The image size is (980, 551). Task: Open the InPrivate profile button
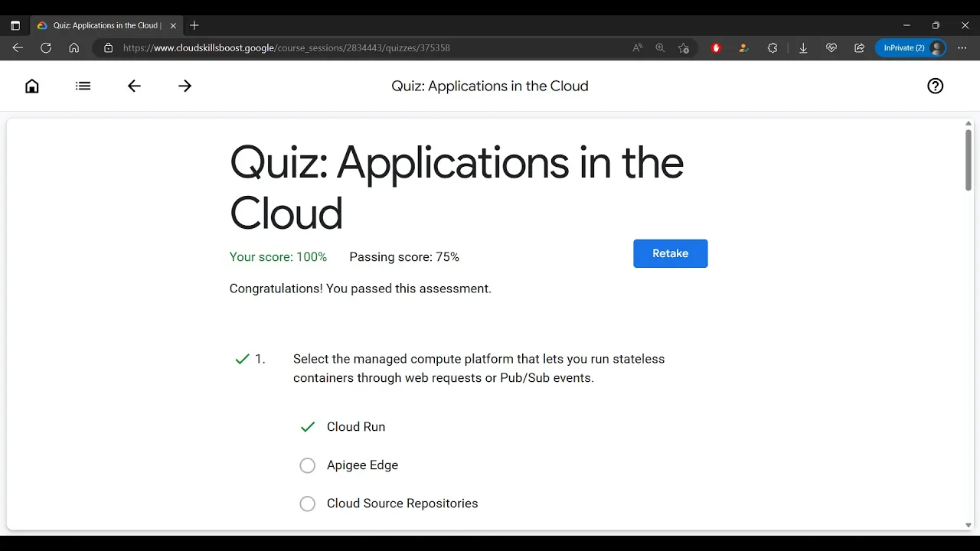(x=910, y=47)
